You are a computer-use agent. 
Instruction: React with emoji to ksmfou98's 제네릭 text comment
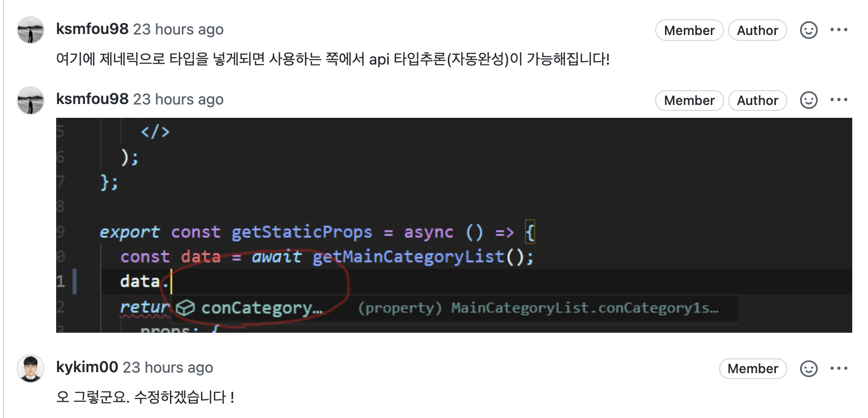[808, 30]
